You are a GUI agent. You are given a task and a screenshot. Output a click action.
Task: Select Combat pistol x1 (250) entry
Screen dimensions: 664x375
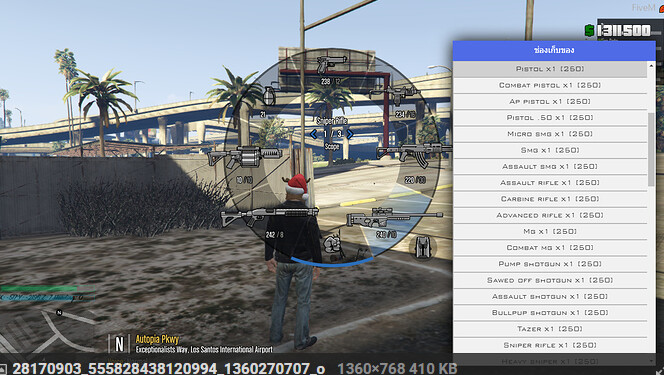[550, 85]
